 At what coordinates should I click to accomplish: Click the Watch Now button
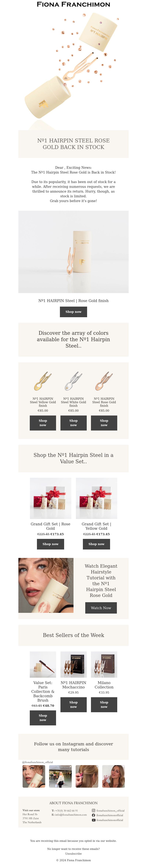[x=101, y=608]
